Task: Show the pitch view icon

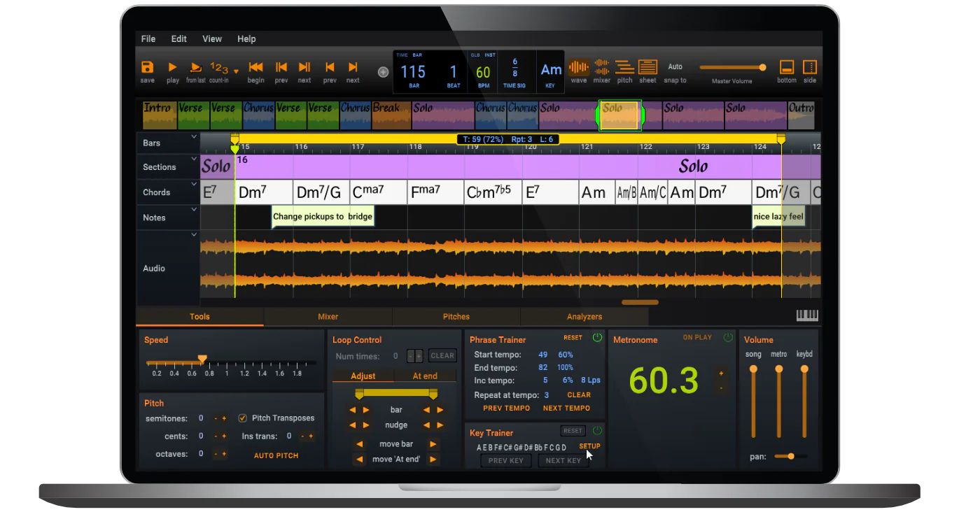Action: pos(624,67)
